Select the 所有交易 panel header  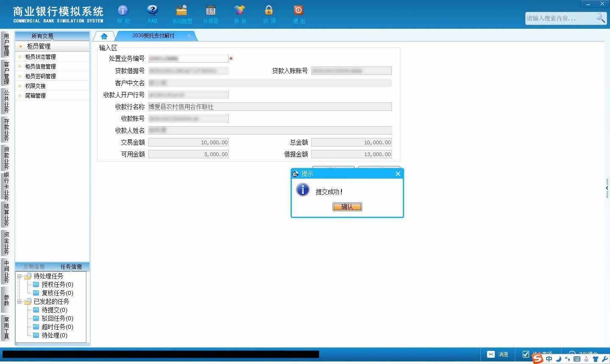52,36
